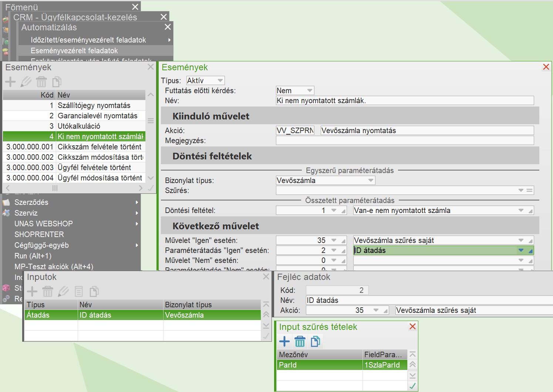This screenshot has height=392, width=553.
Task: Jump to first row in Input szűrés grid
Action: pos(412,355)
